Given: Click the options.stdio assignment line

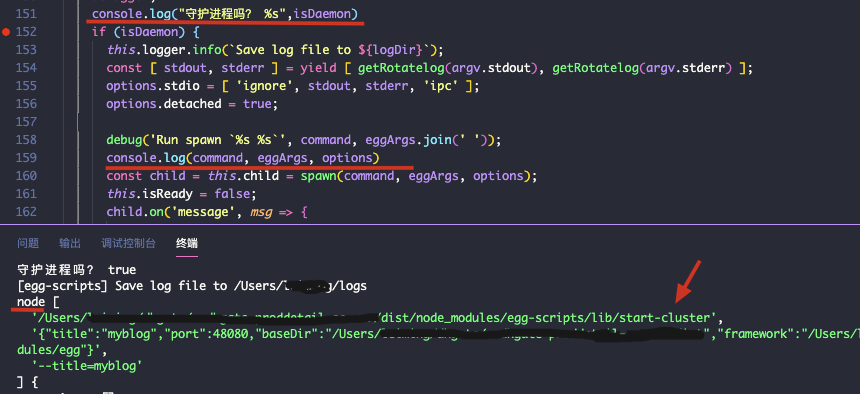Looking at the screenshot, I should tap(293, 86).
